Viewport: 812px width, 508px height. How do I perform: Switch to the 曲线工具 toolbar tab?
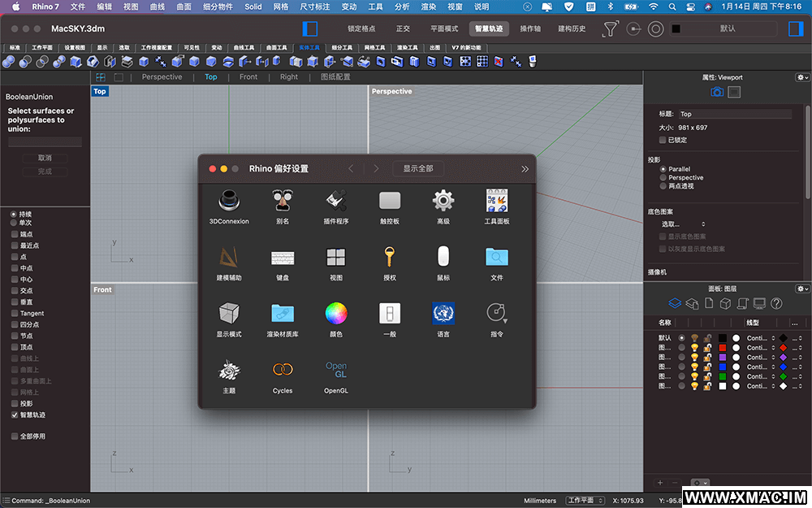(244, 48)
